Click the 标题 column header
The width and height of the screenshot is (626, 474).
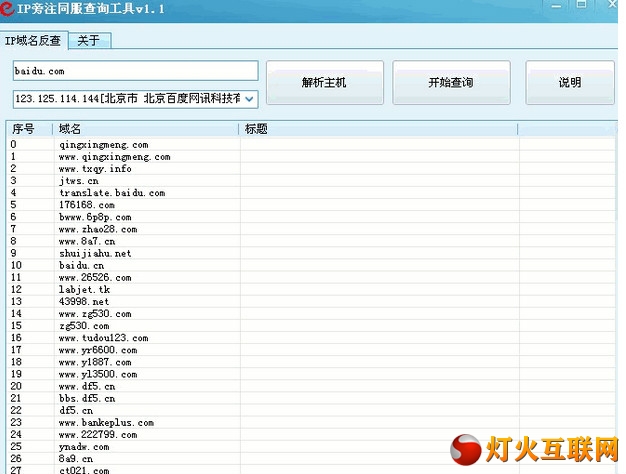click(x=378, y=129)
